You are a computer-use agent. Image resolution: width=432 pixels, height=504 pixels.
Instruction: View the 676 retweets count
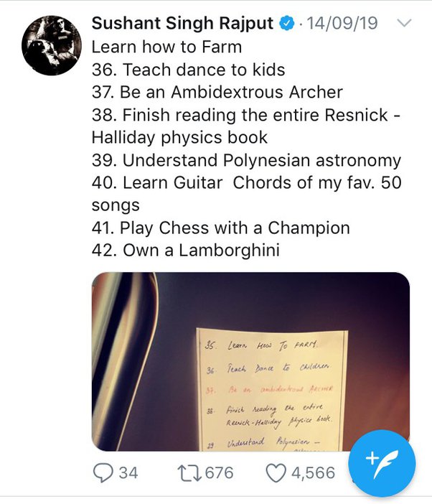point(219,473)
